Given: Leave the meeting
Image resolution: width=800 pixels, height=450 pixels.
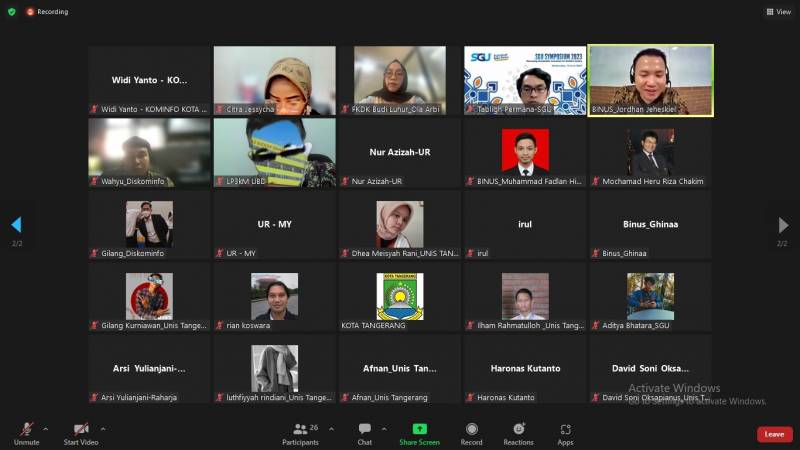Looking at the screenshot, I should pyautogui.click(x=774, y=434).
